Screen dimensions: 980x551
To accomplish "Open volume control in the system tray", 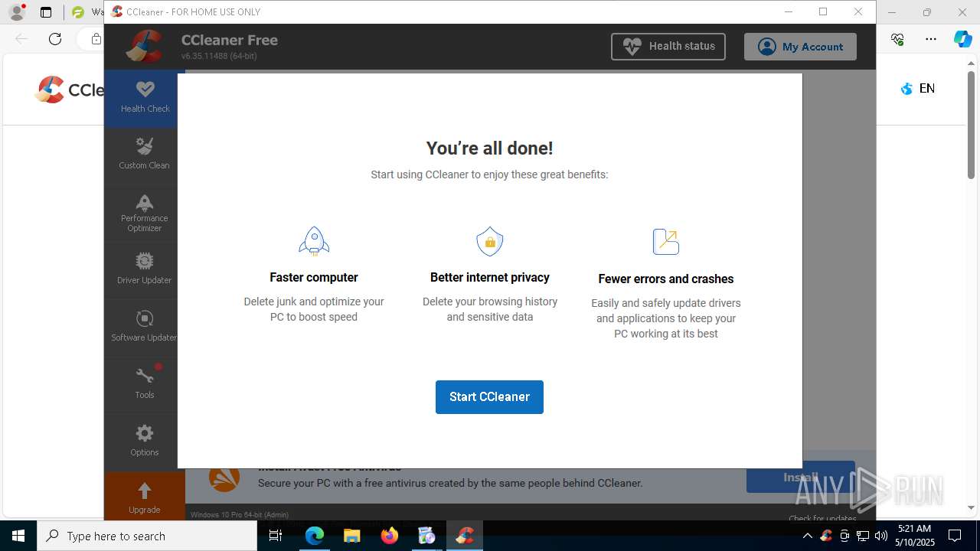I will (881, 536).
